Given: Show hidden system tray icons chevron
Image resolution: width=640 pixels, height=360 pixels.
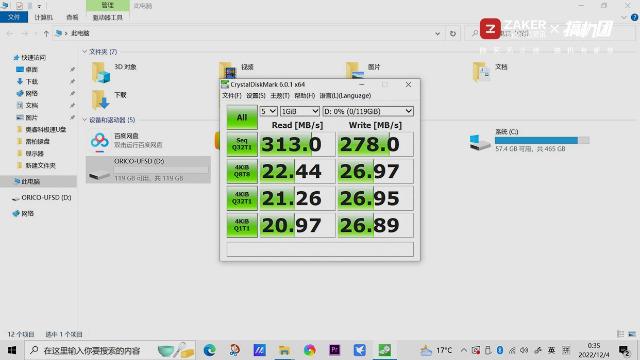Looking at the screenshot, I should click(464, 350).
